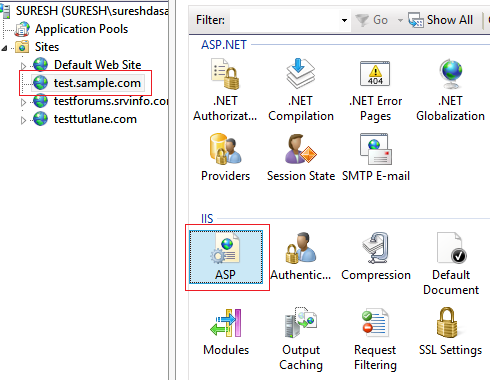Click the IIS group header
Viewport: 490px width, 380px height.
(x=207, y=219)
